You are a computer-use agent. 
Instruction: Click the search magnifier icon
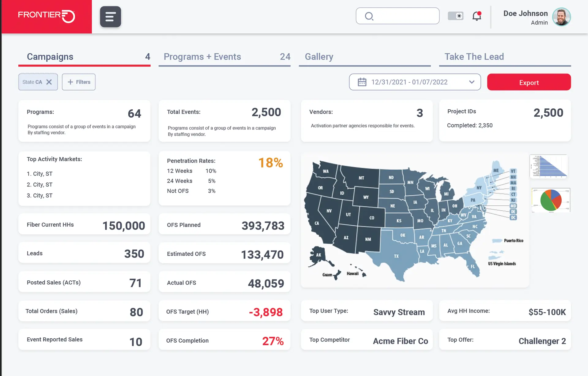pyautogui.click(x=369, y=16)
